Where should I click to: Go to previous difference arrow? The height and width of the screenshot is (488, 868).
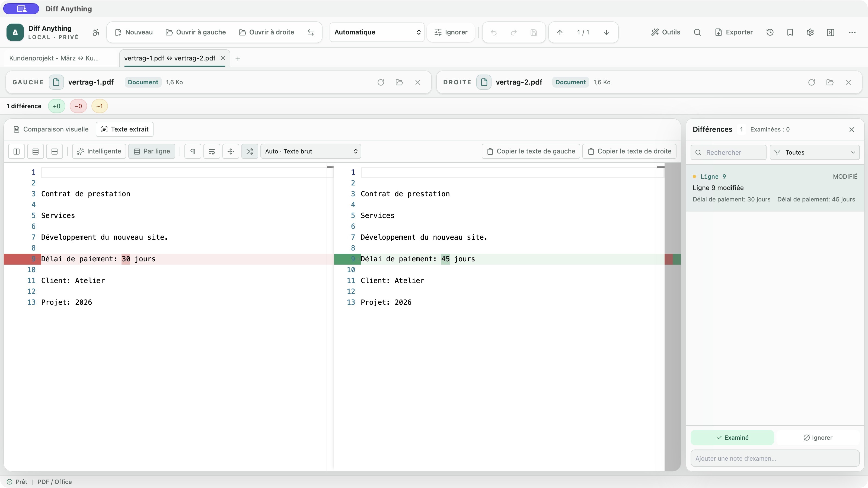560,32
